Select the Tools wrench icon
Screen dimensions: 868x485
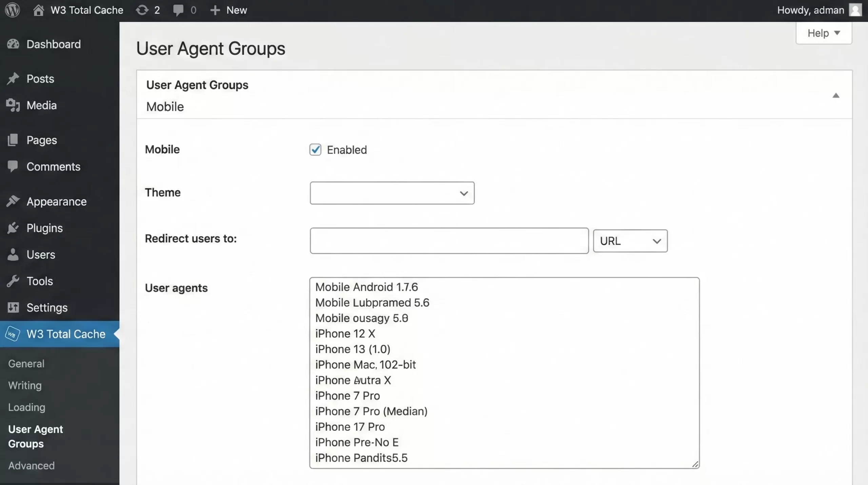[13, 281]
